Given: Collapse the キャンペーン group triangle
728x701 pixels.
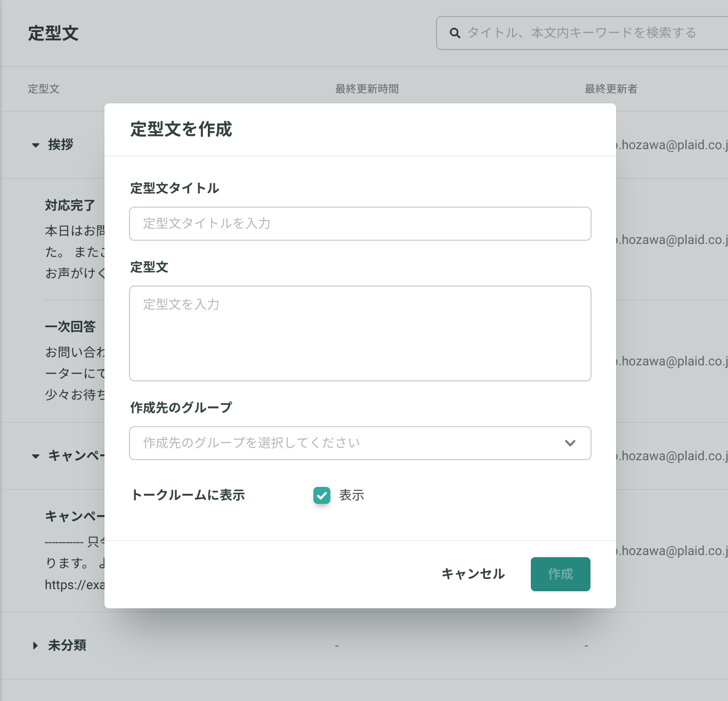Looking at the screenshot, I should click(x=36, y=456).
